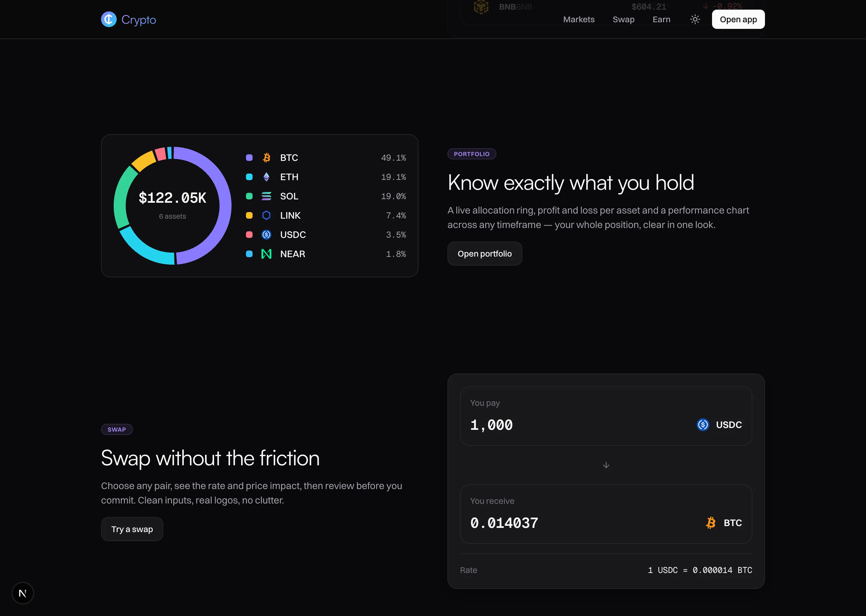
Task: Click the rate value 1 USDC = 0.000014 BTC
Action: [x=700, y=570]
